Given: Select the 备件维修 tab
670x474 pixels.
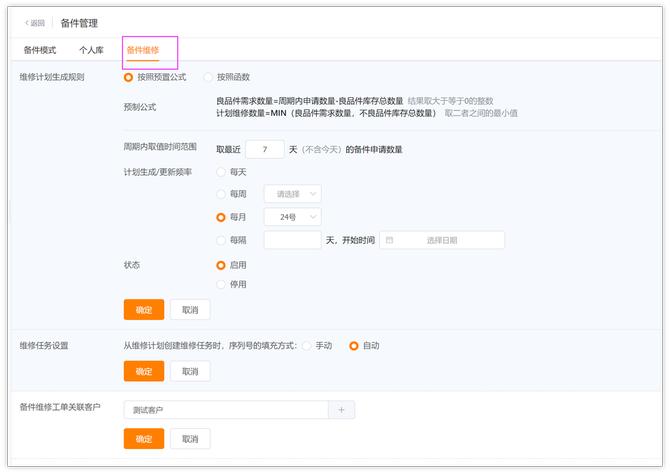Looking at the screenshot, I should [x=143, y=50].
